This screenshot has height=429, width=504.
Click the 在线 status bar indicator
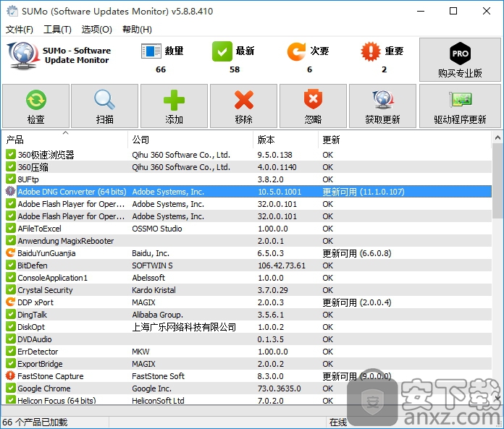(338, 422)
